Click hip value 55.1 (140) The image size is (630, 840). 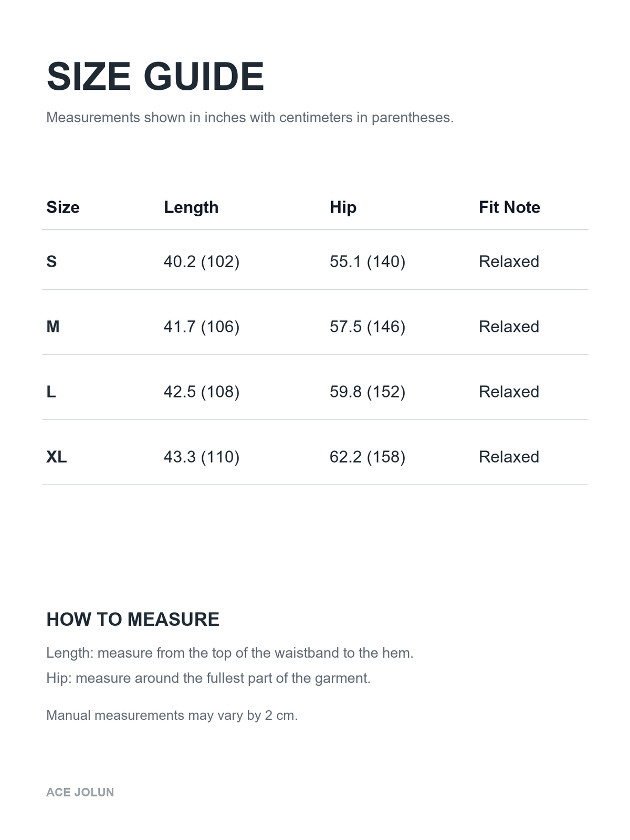[367, 261]
